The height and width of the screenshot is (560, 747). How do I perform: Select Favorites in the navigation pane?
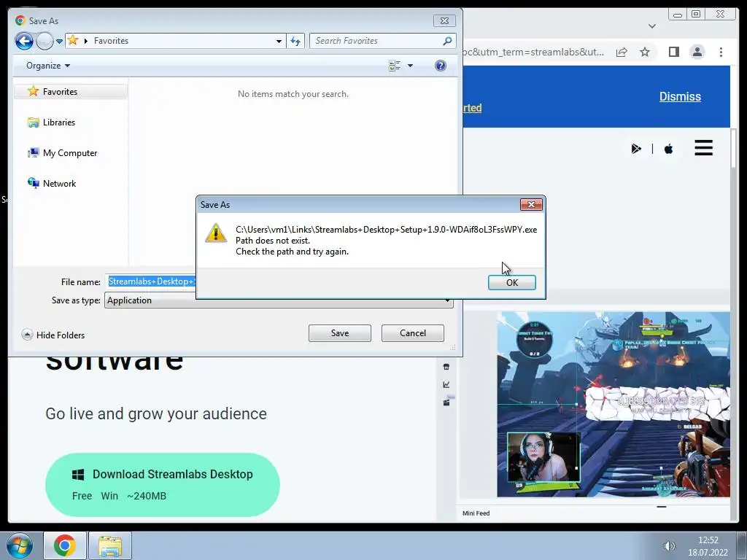tap(71, 91)
